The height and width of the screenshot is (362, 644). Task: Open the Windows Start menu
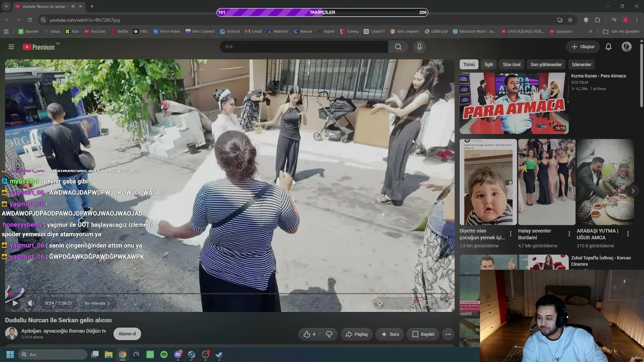(10, 354)
